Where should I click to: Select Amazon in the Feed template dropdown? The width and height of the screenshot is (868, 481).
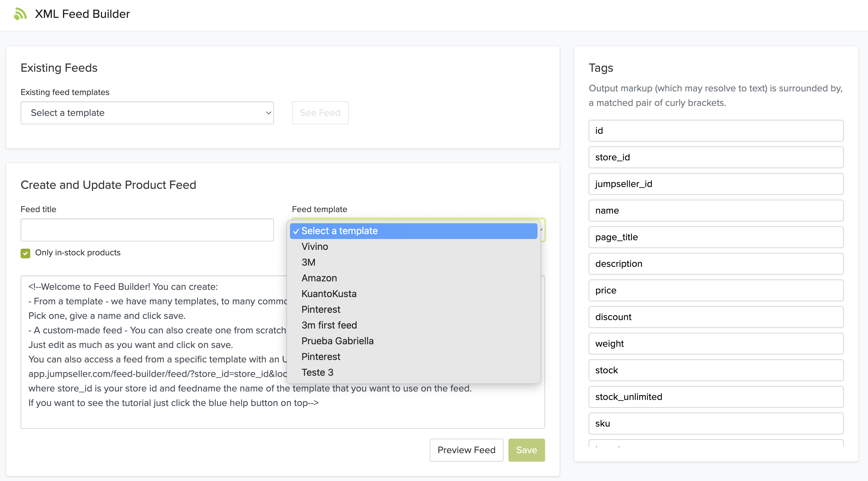(319, 278)
